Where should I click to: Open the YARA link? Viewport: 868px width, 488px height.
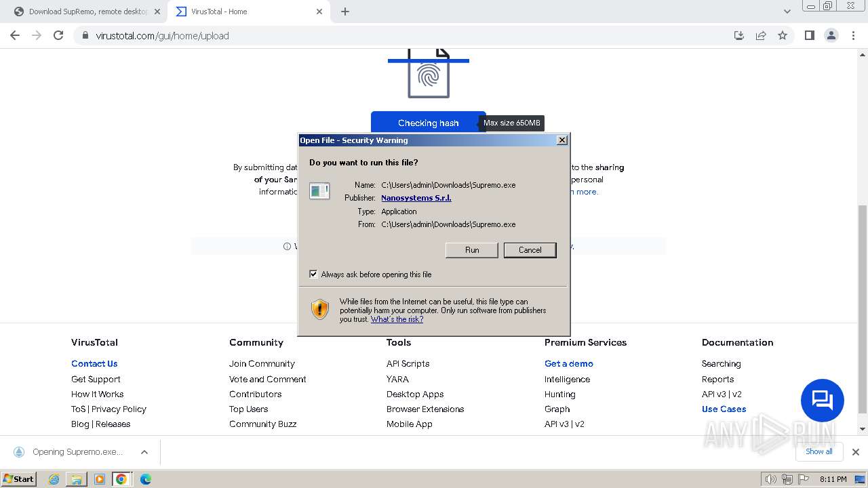tap(397, 380)
